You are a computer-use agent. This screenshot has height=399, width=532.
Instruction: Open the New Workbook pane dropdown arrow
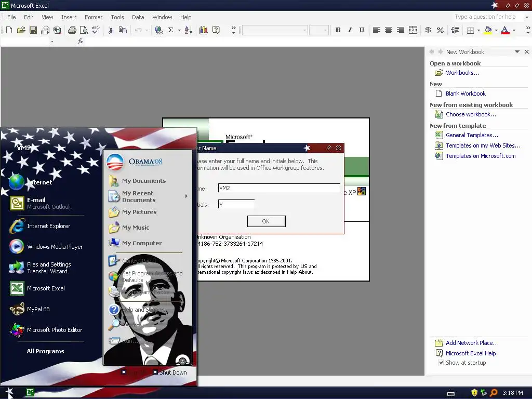[517, 52]
